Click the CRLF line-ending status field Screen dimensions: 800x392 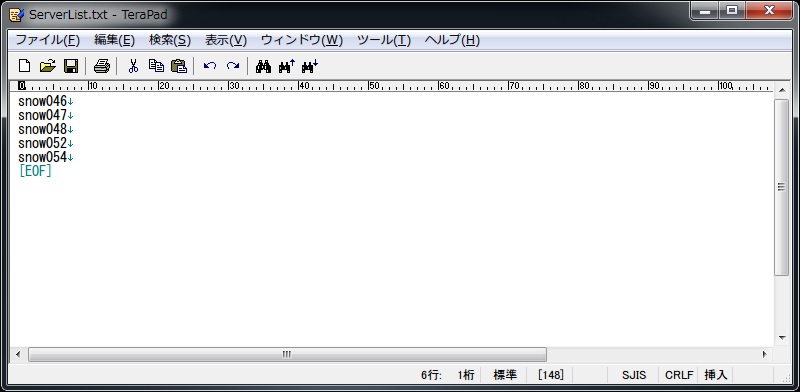[x=679, y=375]
